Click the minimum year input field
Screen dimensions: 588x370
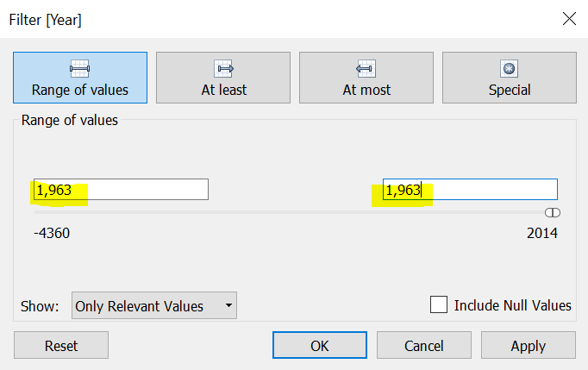click(121, 190)
